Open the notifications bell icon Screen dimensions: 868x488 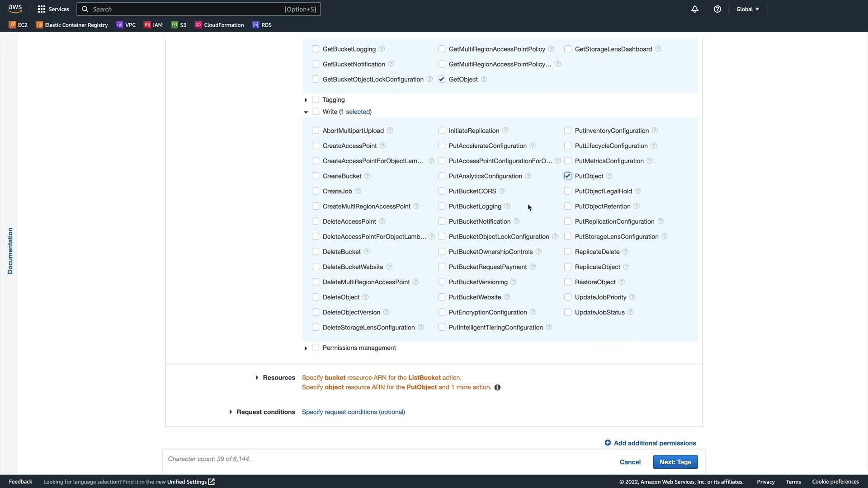point(695,9)
